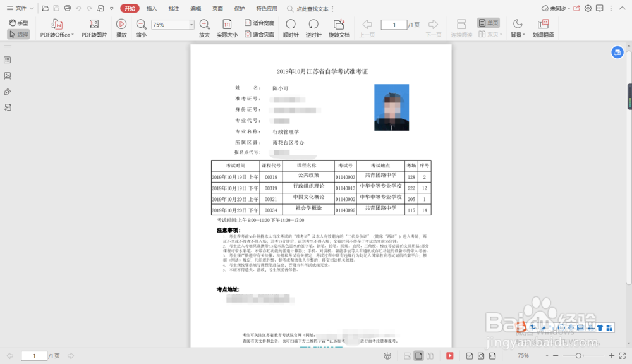Decrease zoom with minus button
The width and height of the screenshot is (632, 364).
(x=556, y=356)
